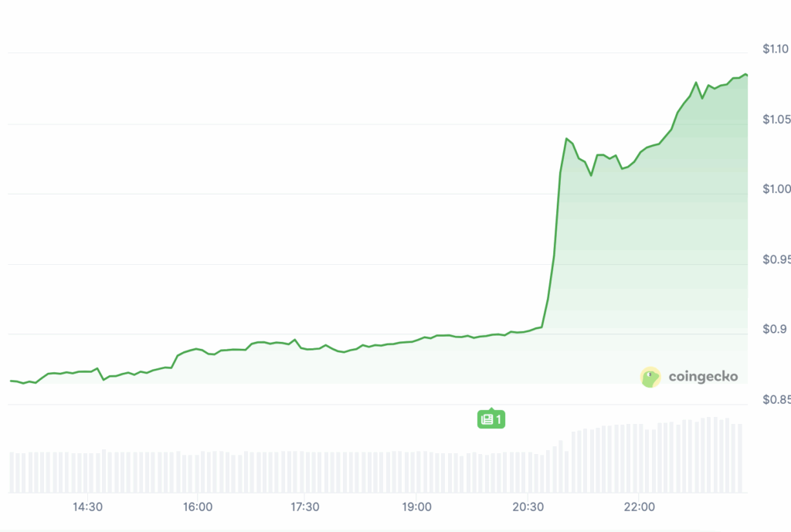Click the CoinGecko gecko logo icon
This screenshot has height=532, width=791.
pos(651,377)
